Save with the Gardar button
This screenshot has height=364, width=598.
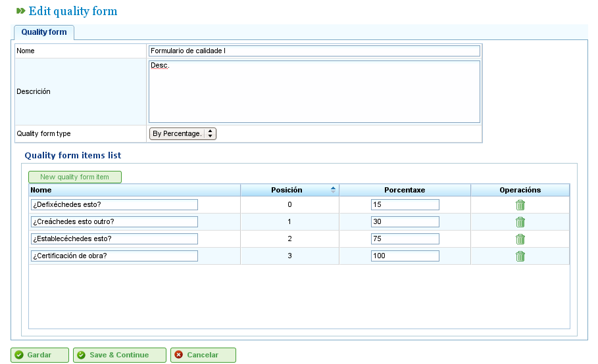(39, 355)
